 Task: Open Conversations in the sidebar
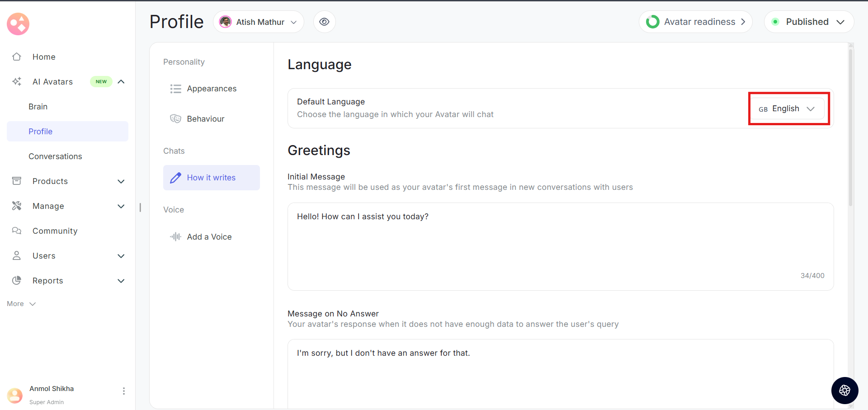(x=55, y=156)
